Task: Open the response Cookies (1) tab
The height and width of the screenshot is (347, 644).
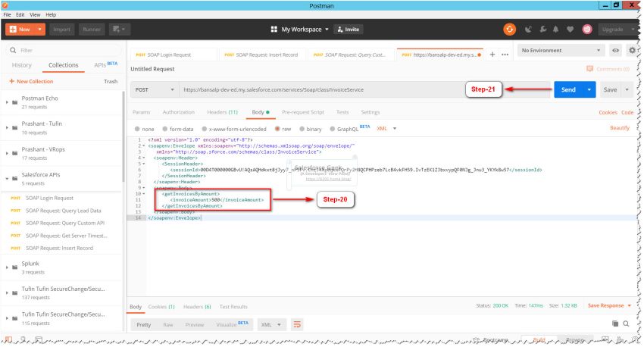Action: [x=161, y=307]
